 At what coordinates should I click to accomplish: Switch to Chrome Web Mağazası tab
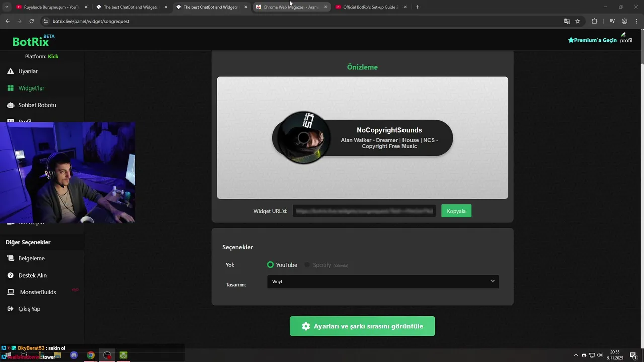[291, 7]
